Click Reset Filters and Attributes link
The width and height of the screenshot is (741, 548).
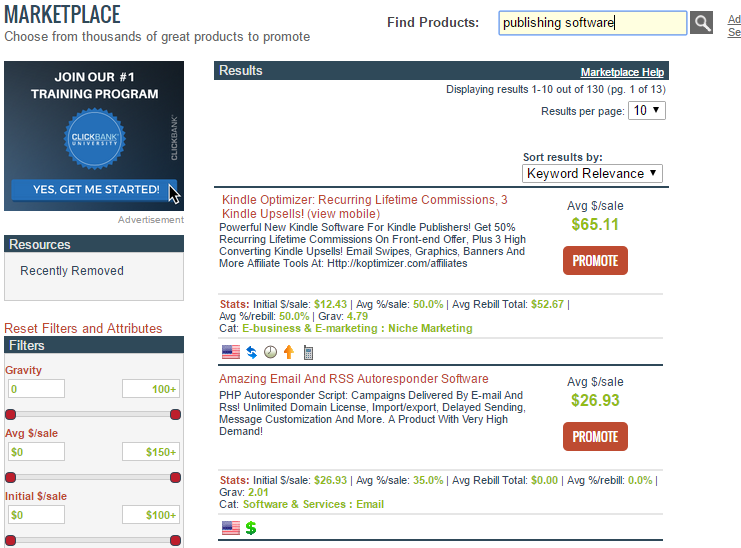[83, 328]
